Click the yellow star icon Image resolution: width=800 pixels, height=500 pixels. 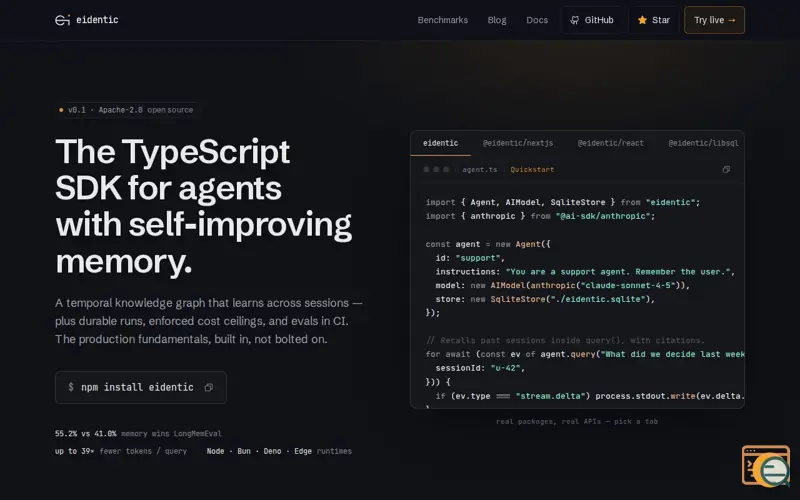point(642,20)
